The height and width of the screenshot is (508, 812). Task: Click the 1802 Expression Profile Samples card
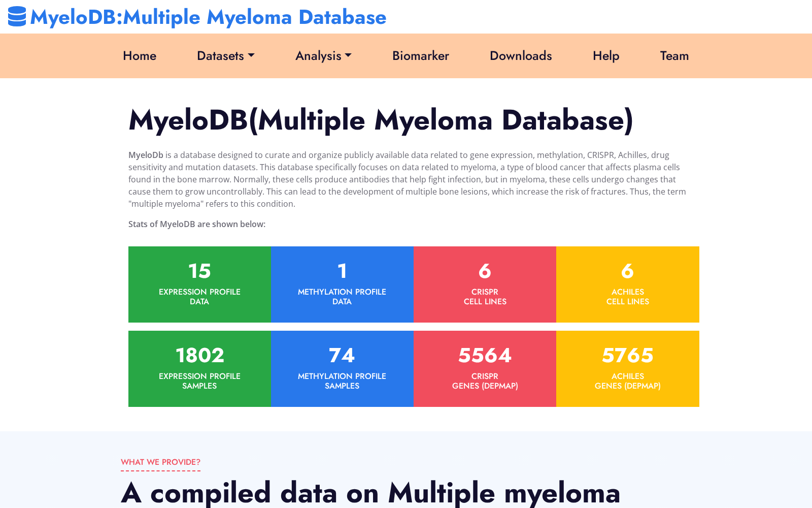tap(199, 369)
